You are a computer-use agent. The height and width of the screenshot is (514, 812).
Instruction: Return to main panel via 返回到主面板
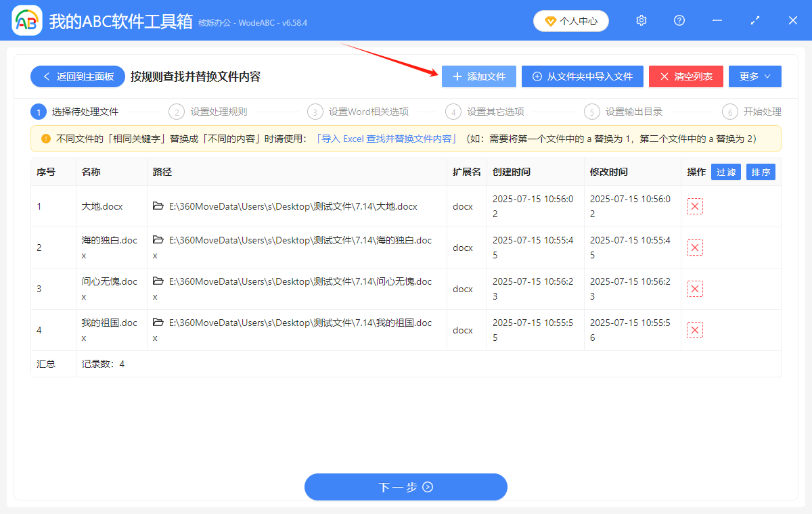pos(77,76)
